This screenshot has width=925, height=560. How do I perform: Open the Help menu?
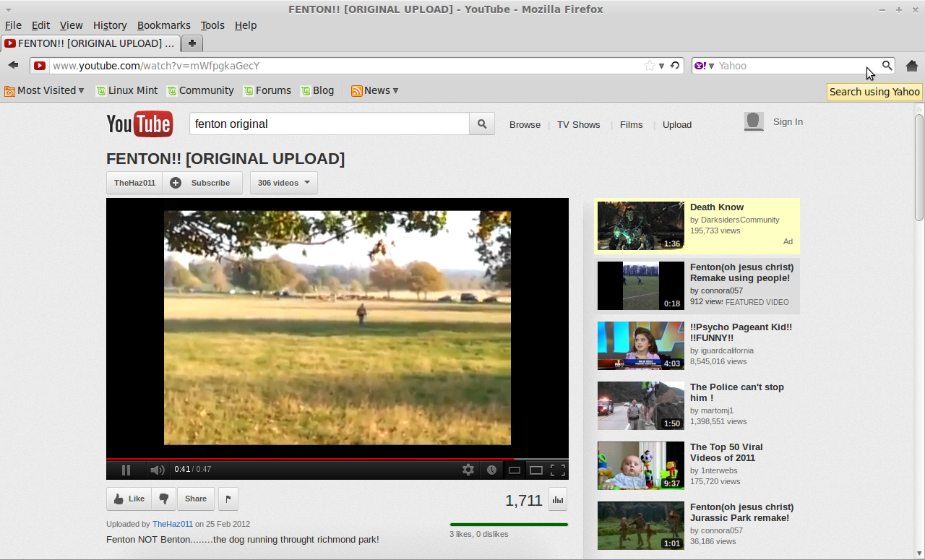pos(246,25)
